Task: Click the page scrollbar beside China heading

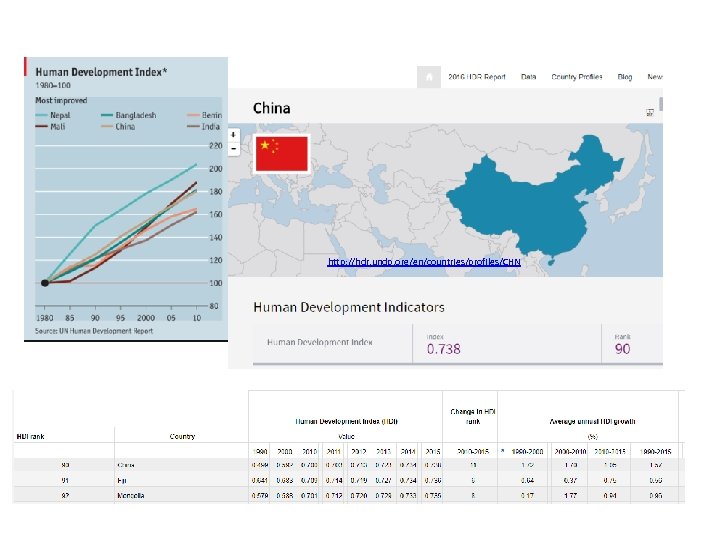Action: click(x=661, y=104)
